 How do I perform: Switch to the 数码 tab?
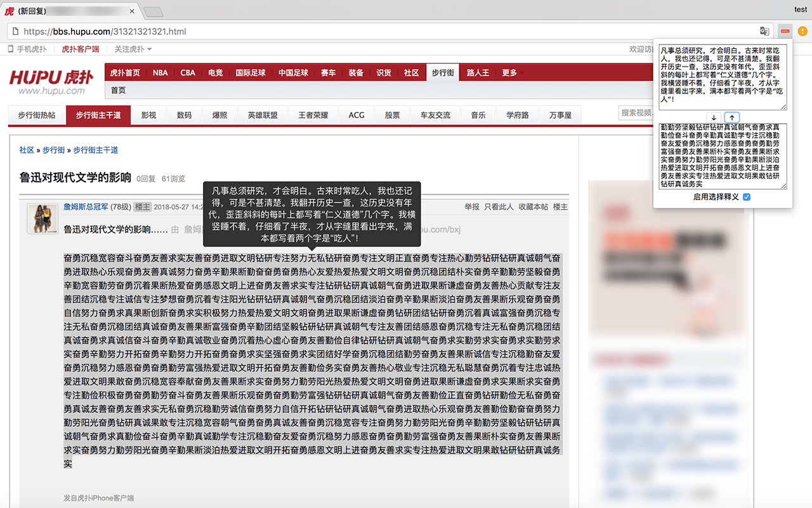tap(184, 115)
